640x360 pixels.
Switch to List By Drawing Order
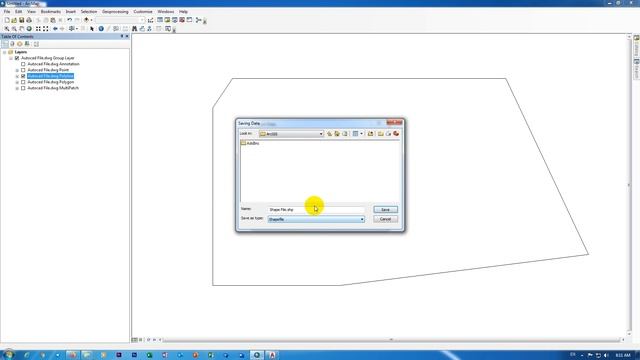[5, 44]
